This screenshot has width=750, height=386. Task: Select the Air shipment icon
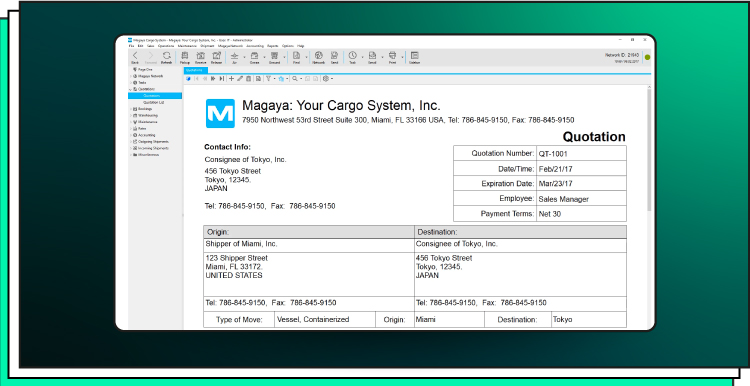pos(234,55)
